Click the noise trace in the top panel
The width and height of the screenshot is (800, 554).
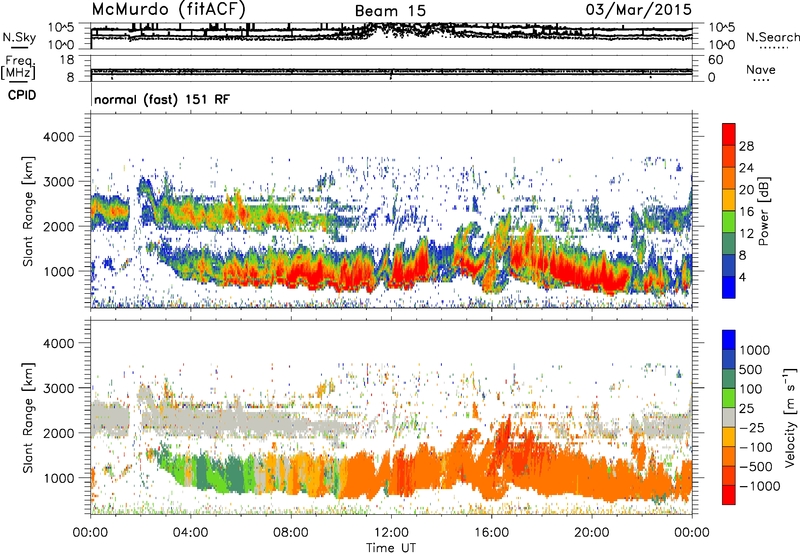(391, 36)
